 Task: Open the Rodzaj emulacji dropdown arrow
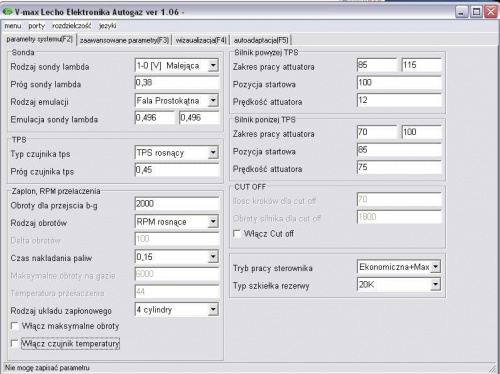click(x=213, y=101)
